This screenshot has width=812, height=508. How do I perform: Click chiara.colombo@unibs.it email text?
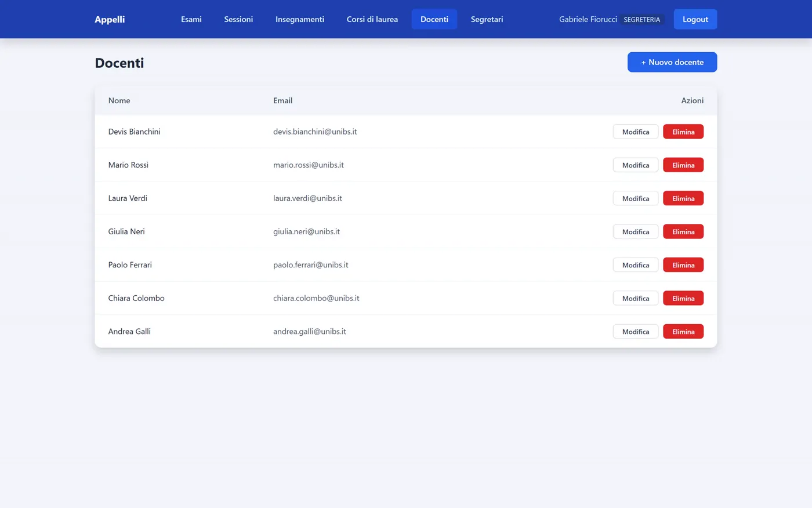point(316,298)
